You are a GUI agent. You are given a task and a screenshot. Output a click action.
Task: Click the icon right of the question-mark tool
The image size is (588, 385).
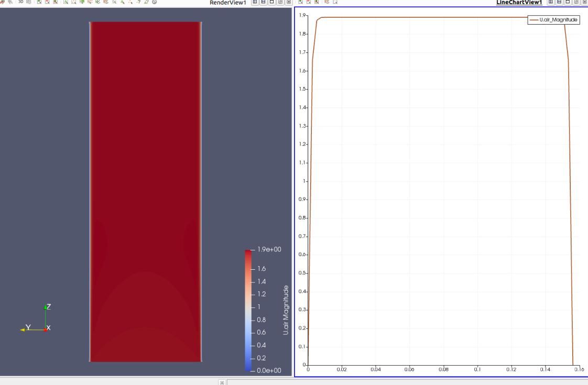[x=147, y=2]
